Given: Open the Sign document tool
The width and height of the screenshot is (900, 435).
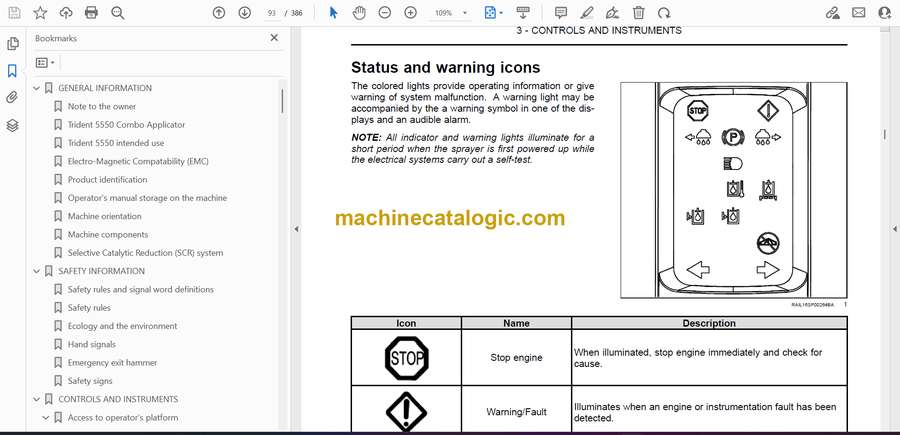Looking at the screenshot, I should click(x=613, y=13).
